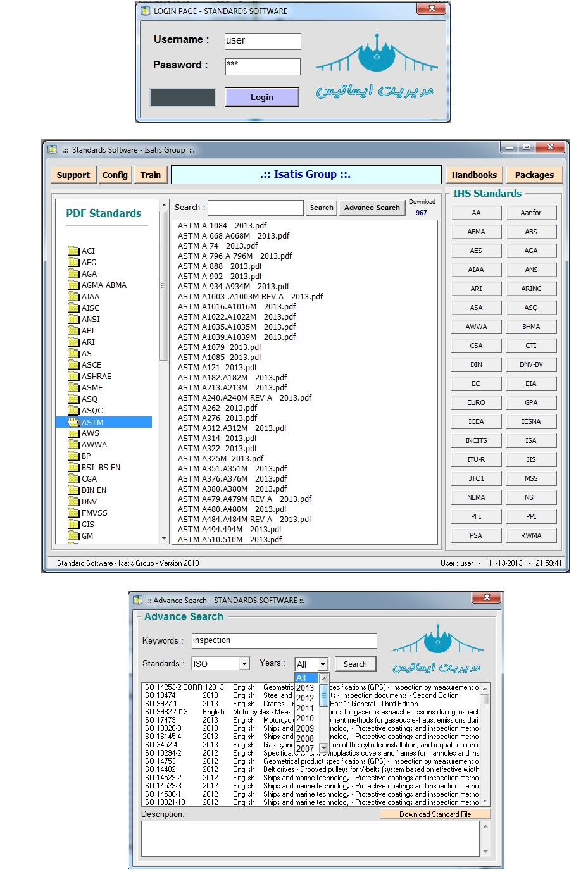Click Search in the Advance Search window
The image size is (588, 872).
(x=355, y=664)
